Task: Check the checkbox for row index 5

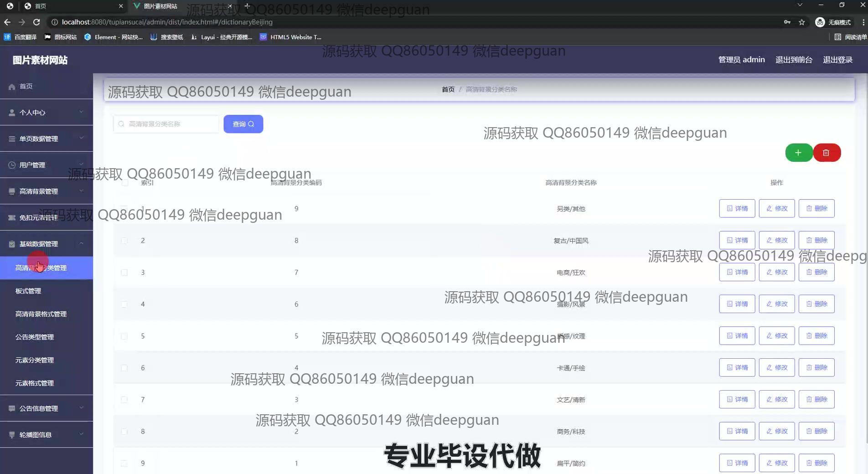Action: click(124, 336)
